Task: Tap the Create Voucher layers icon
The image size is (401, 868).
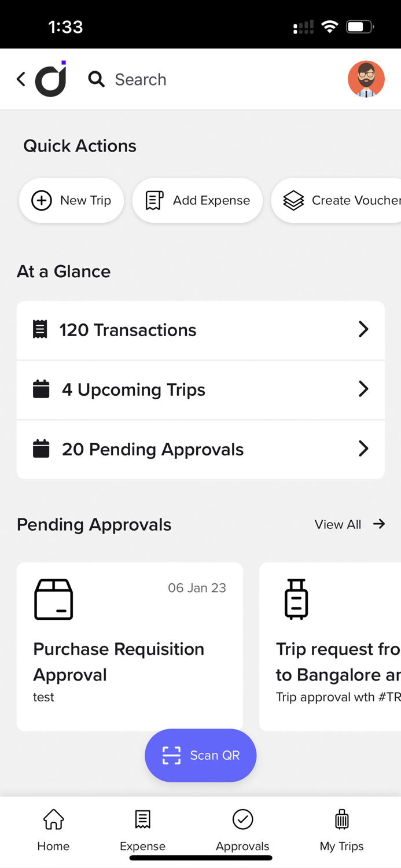Action: point(293,200)
